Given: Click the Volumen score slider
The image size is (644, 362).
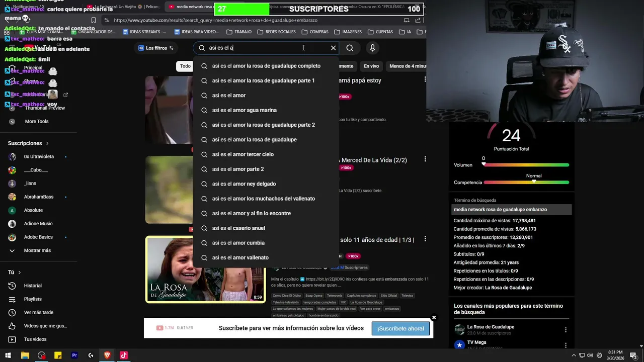Looking at the screenshot, I should tap(526, 165).
